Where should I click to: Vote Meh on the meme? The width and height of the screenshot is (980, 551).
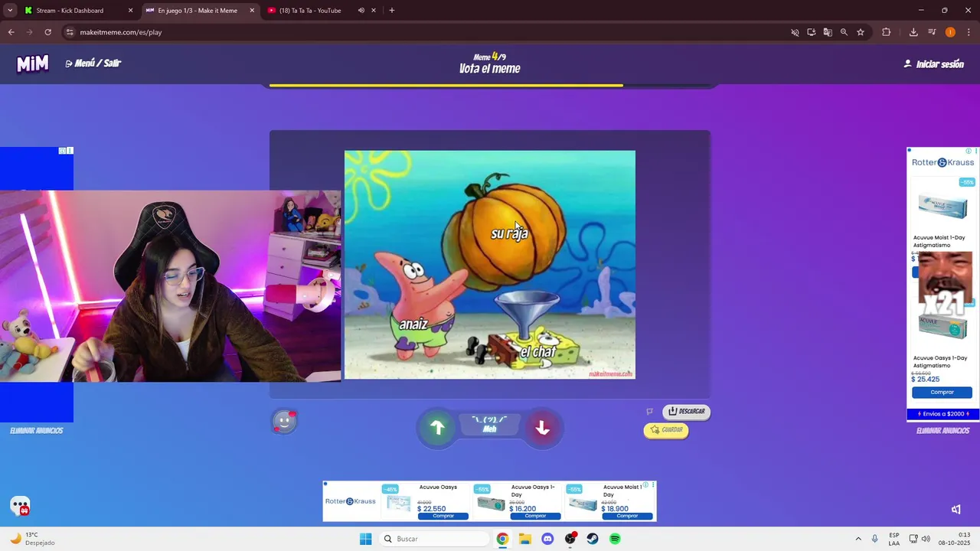tap(490, 425)
